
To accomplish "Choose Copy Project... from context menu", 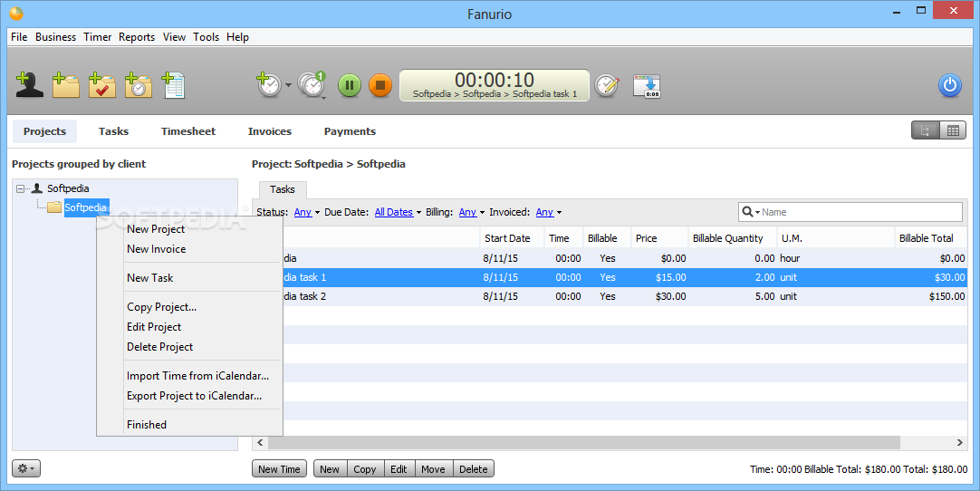I will 189,307.
